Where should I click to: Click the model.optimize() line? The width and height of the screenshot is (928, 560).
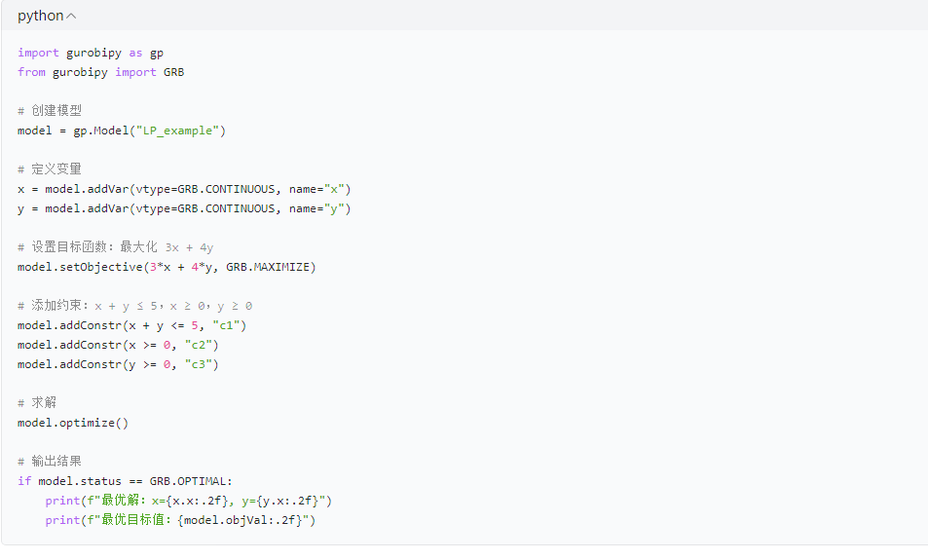tap(73, 423)
